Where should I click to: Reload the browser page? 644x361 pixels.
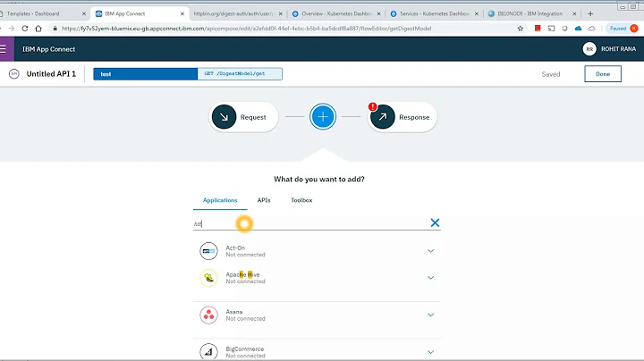25,29
